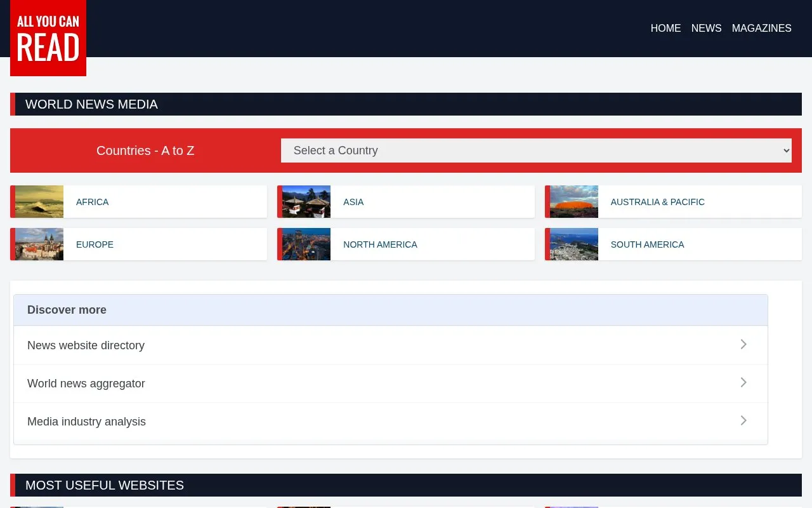The image size is (812, 508).
Task: Open Media industry analysis row
Action: pyautogui.click(x=391, y=421)
